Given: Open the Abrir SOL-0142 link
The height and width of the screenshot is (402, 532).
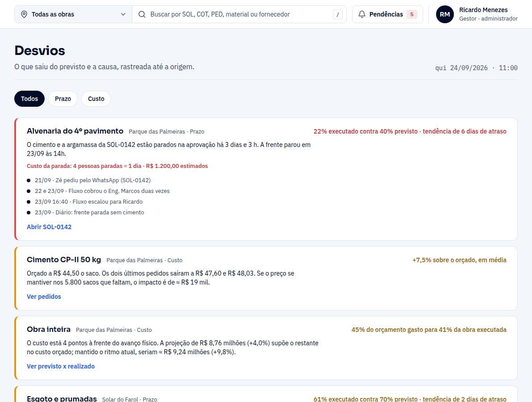Looking at the screenshot, I should 49,227.
